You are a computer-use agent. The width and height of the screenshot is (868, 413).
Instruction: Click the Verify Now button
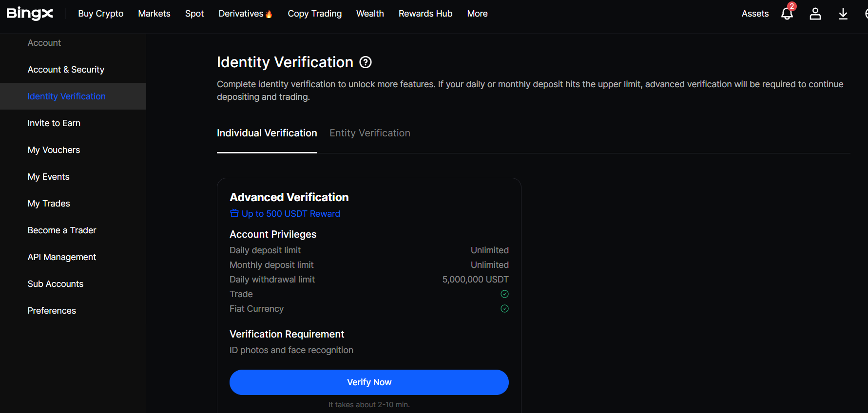pyautogui.click(x=369, y=382)
